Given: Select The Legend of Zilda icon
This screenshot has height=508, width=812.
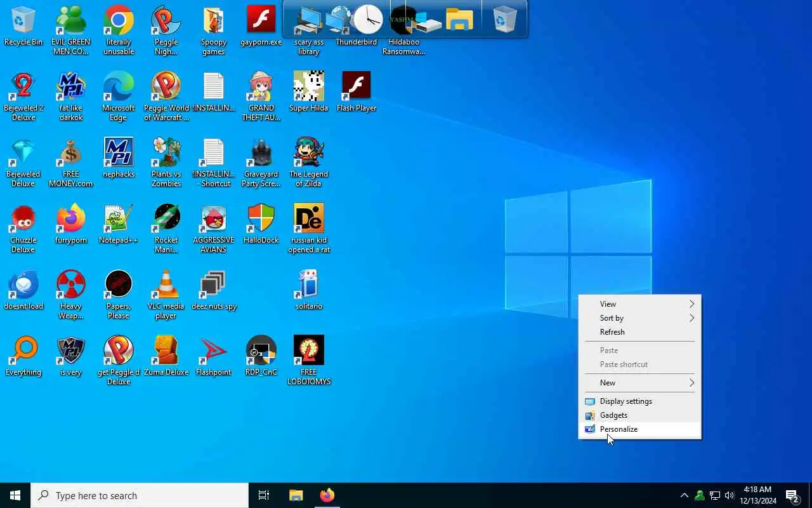Looking at the screenshot, I should (309, 163).
